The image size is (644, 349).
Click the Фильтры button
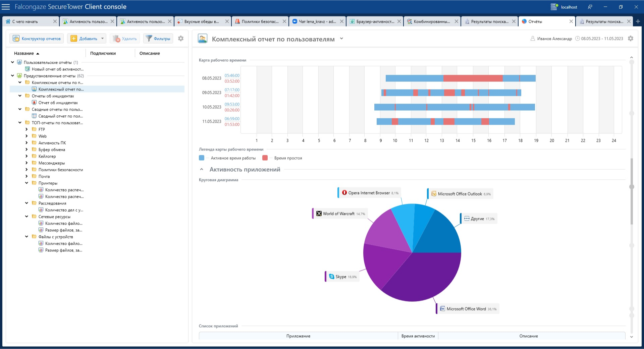tap(158, 39)
